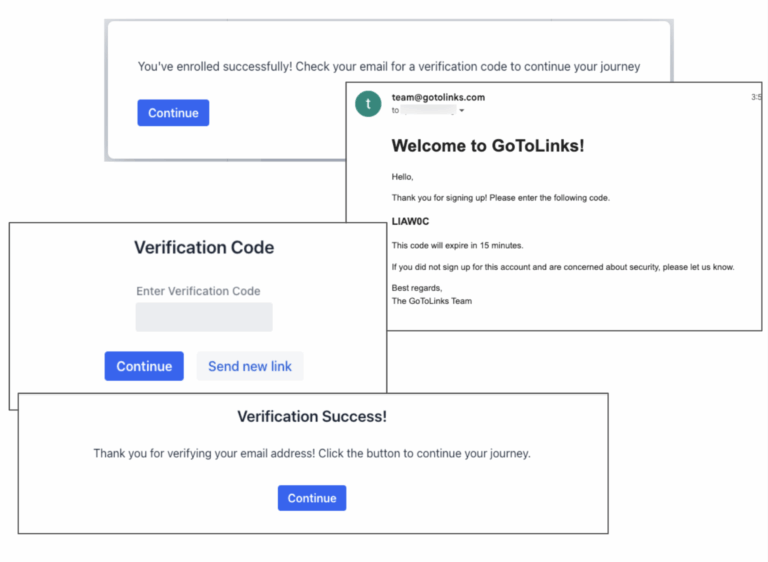Click the Enter Verification Code label

198,291
